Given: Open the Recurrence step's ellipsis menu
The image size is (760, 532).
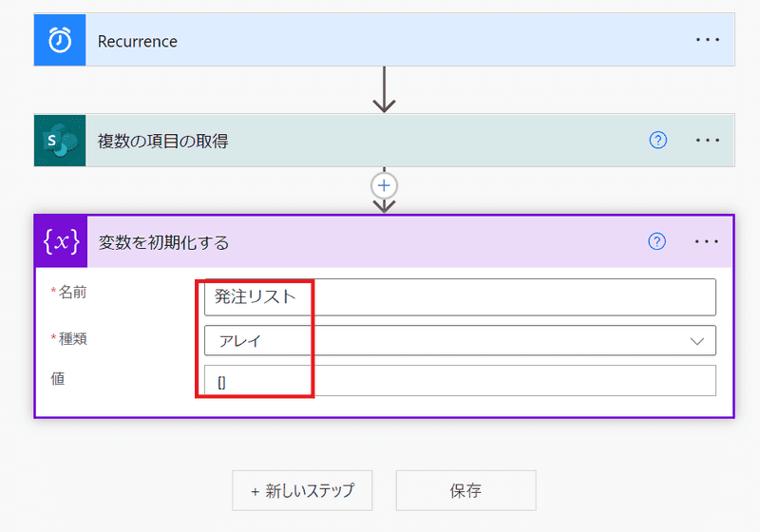Looking at the screenshot, I should (x=708, y=41).
